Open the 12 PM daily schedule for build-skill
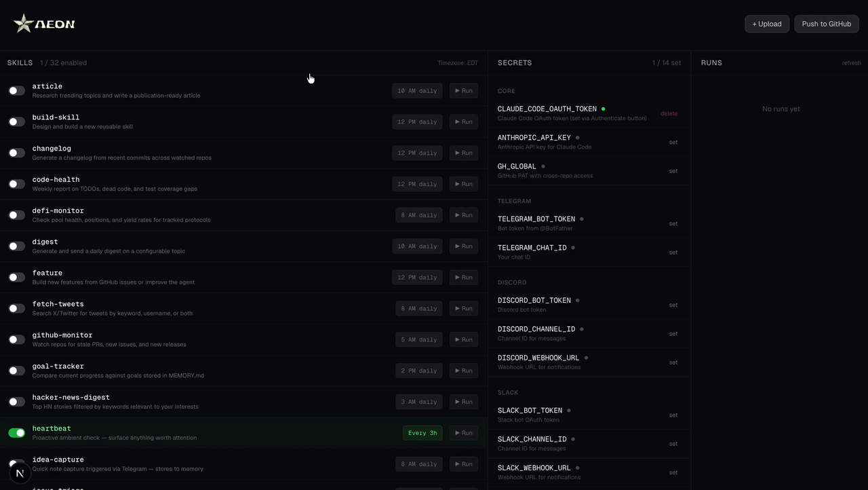The image size is (868, 490). point(417,121)
